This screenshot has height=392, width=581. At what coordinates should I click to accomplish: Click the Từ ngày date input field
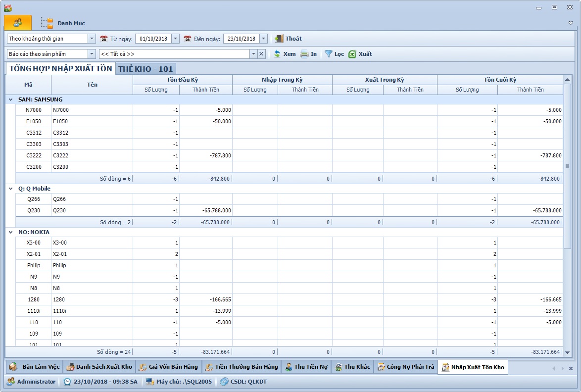pyautogui.click(x=153, y=39)
